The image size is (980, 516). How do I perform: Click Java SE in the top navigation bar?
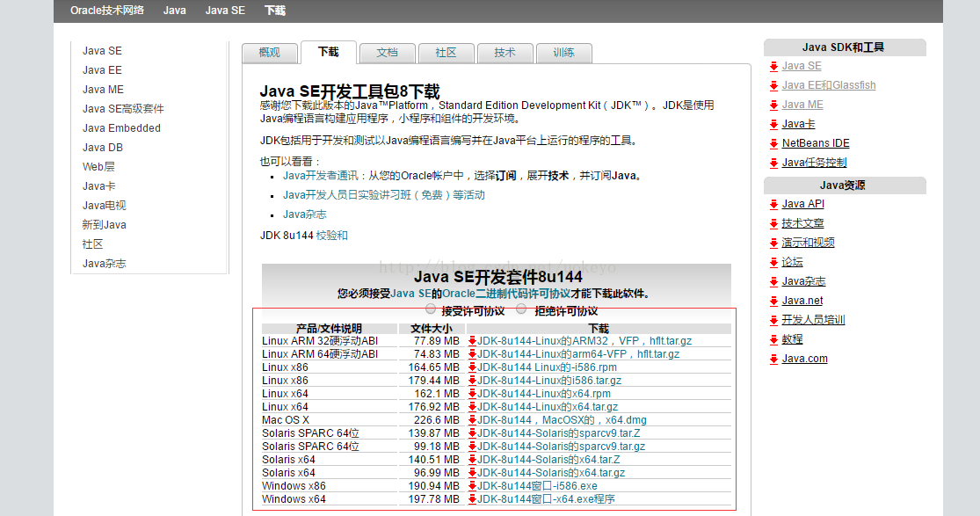tap(224, 11)
